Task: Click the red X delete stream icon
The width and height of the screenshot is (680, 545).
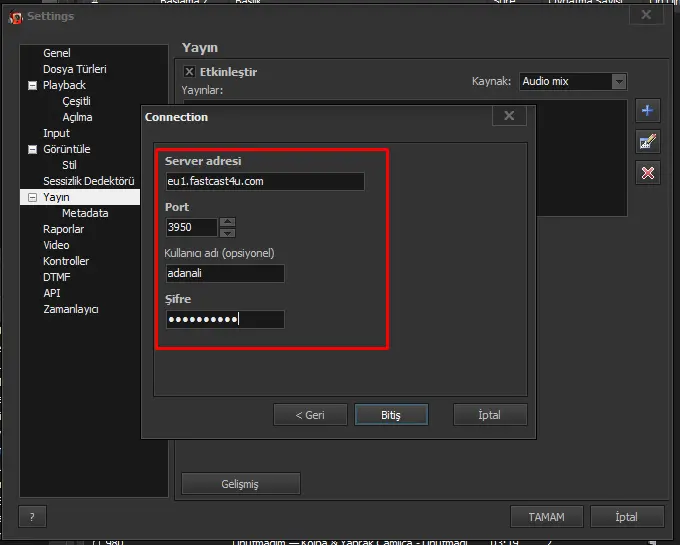Action: point(647,173)
